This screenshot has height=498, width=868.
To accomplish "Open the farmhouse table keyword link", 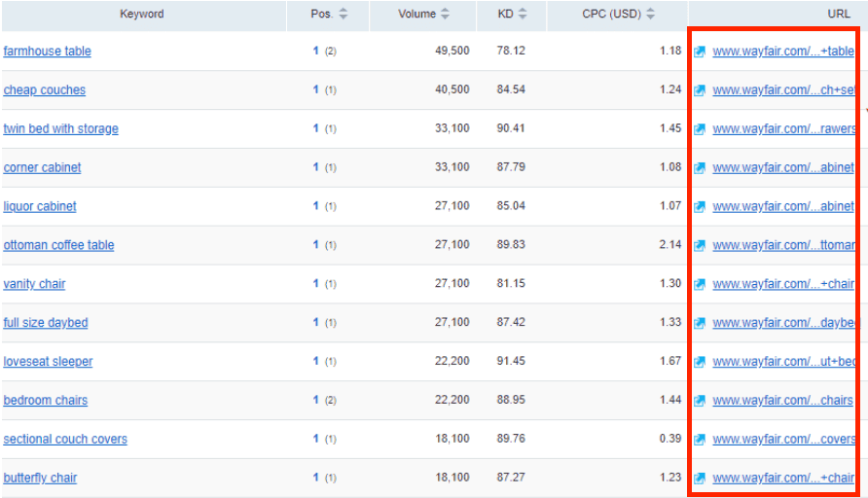I will (47, 52).
